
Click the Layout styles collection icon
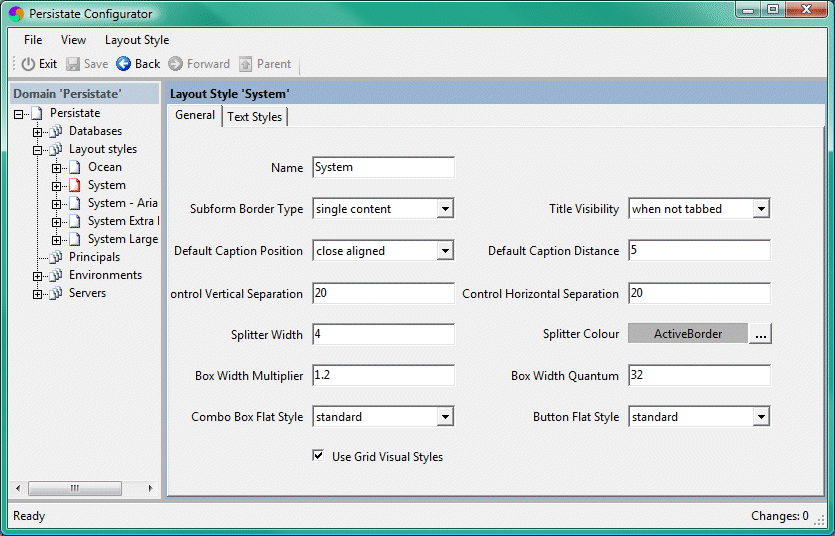coord(55,150)
